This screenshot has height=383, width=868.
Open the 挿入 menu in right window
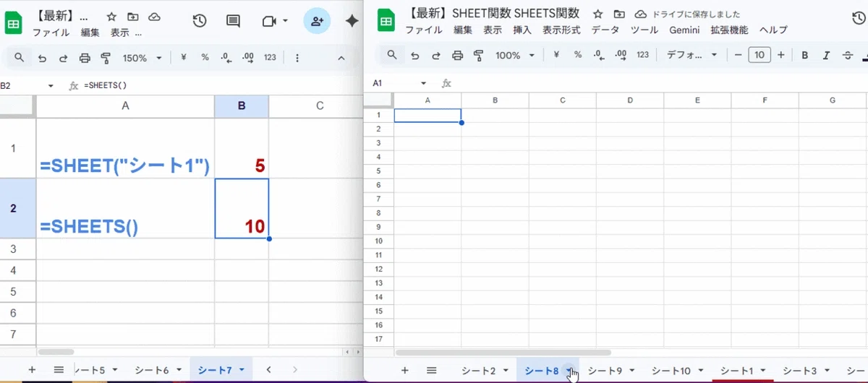pos(522,30)
